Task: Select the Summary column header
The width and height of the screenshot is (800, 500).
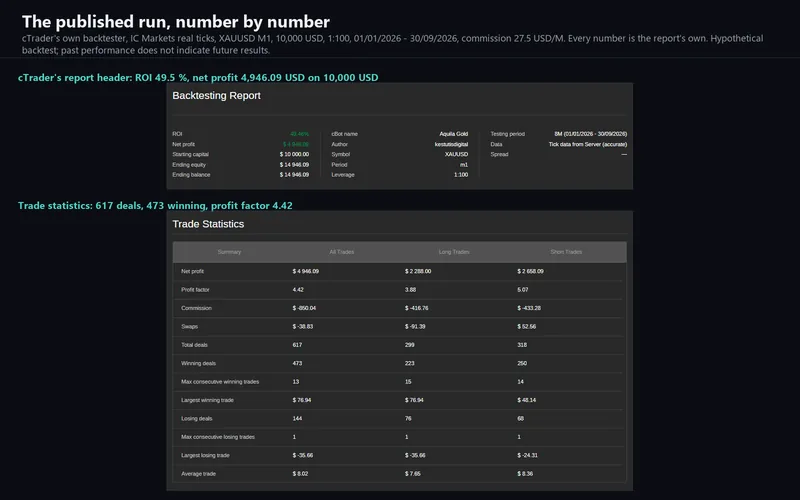Action: coord(229,252)
